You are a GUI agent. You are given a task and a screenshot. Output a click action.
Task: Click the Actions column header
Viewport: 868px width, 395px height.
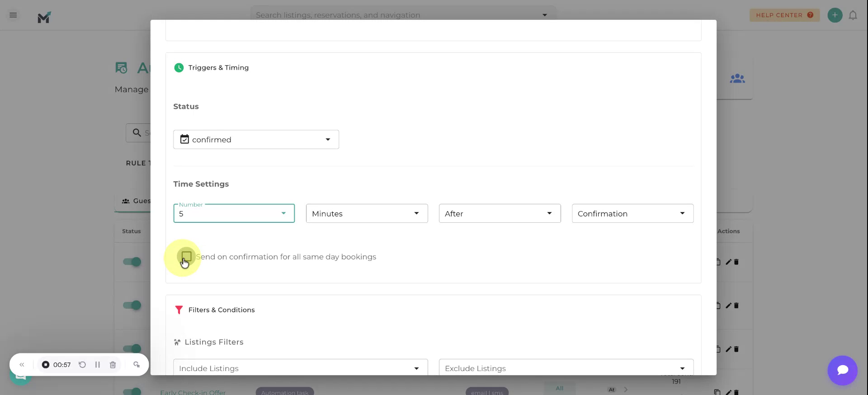click(728, 231)
